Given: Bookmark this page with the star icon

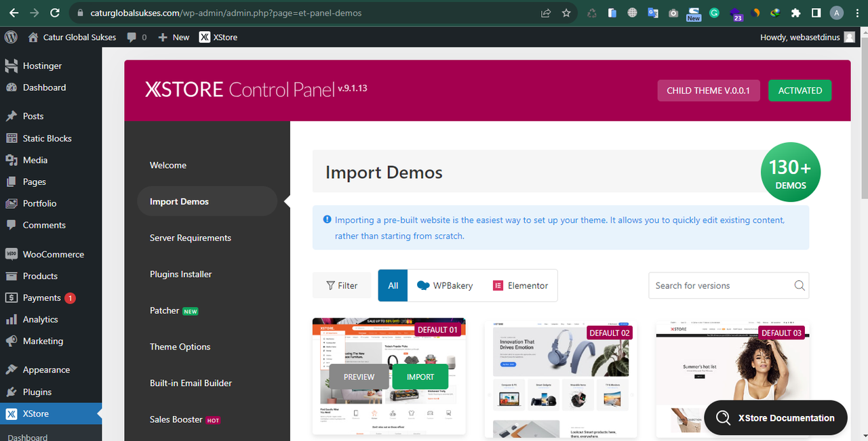Looking at the screenshot, I should click(x=566, y=13).
